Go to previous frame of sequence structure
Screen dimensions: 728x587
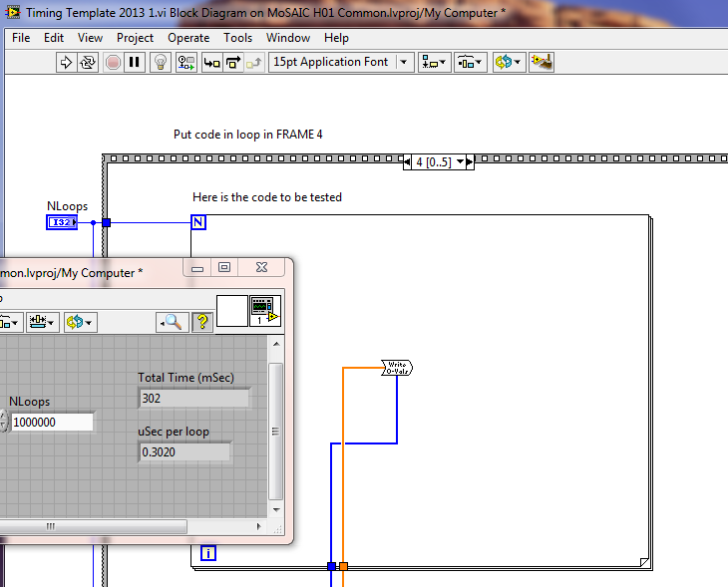click(x=407, y=161)
